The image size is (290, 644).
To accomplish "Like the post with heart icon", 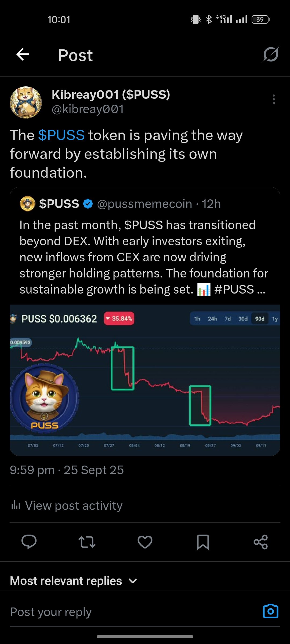I will tap(145, 542).
